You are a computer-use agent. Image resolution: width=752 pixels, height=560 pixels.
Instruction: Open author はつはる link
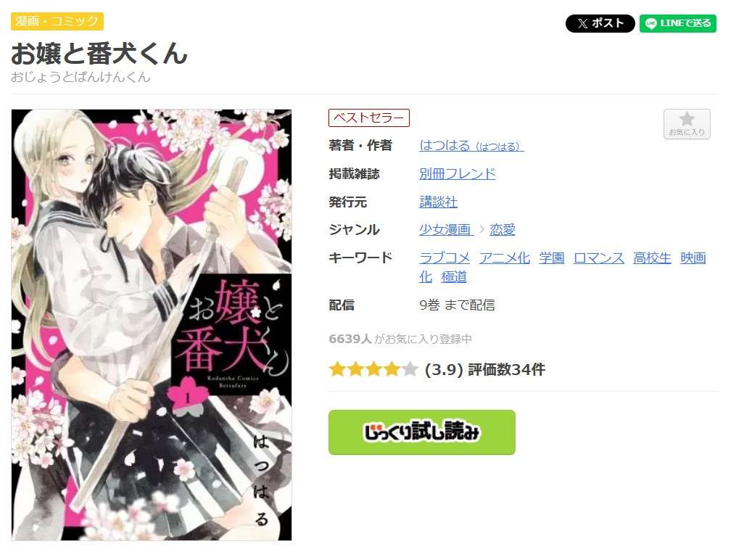click(471, 145)
